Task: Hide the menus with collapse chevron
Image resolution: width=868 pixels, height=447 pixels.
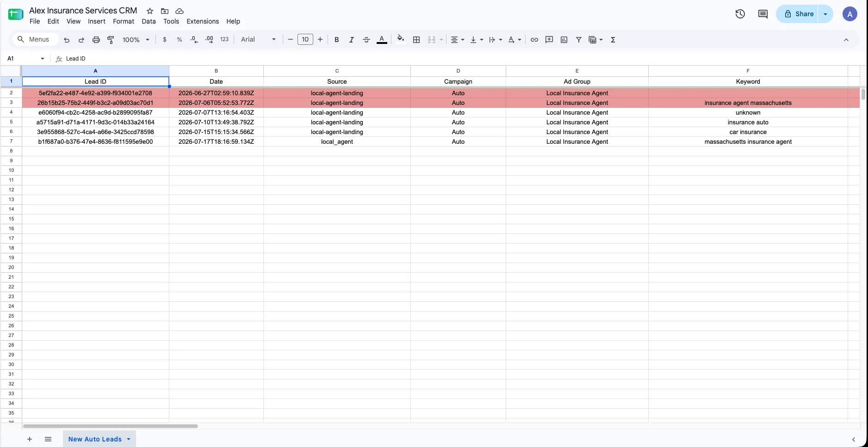Action: [846, 40]
